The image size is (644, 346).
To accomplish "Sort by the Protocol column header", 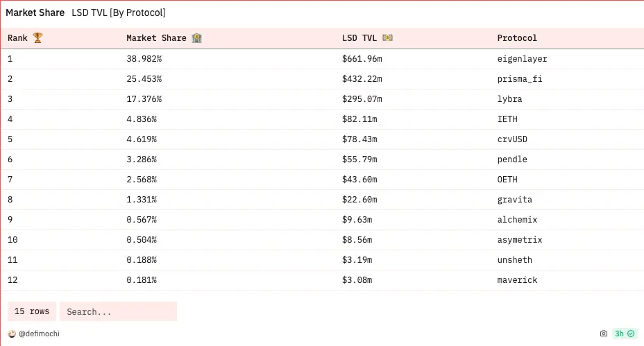I will click(517, 37).
